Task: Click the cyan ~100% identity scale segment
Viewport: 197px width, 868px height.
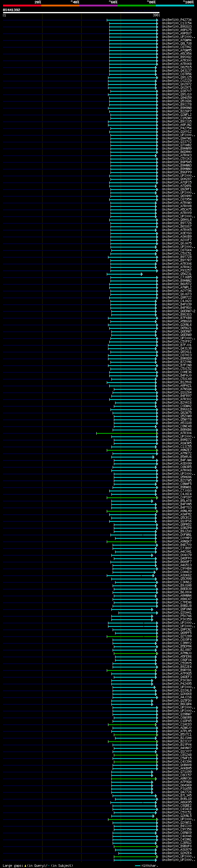Action: click(175, 6)
